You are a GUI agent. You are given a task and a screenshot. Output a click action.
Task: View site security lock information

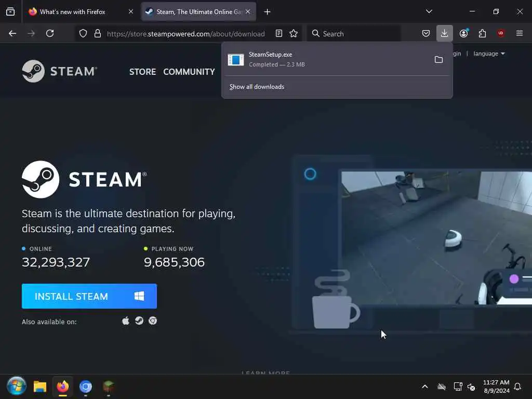(x=98, y=34)
